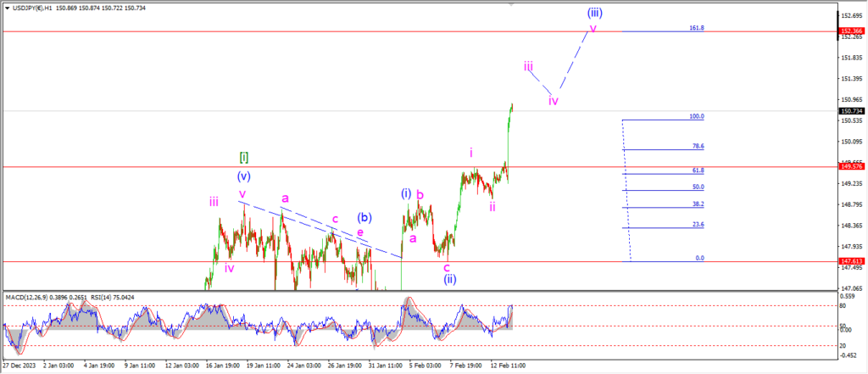Click the 12 Feb 11:00 time axis label
This screenshot has height=374, width=868.
[x=509, y=366]
